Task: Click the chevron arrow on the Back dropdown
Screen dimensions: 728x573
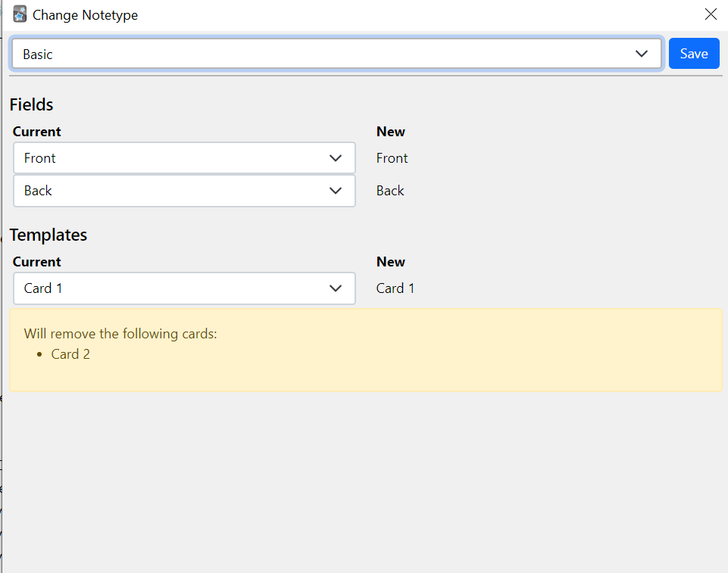Action: (x=336, y=191)
